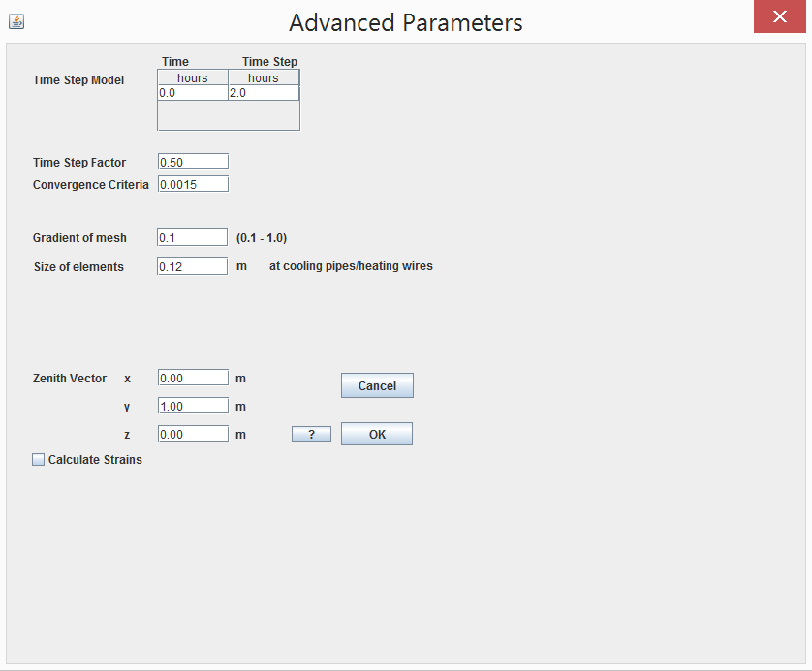Close the Advanced Parameters window
812x671 pixels.
(x=779, y=16)
